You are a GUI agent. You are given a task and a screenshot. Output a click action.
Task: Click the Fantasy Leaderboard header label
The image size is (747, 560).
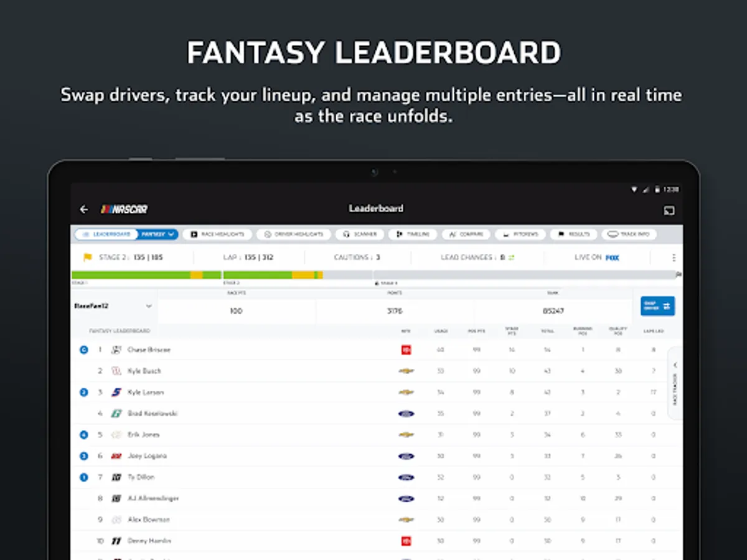coord(120,331)
